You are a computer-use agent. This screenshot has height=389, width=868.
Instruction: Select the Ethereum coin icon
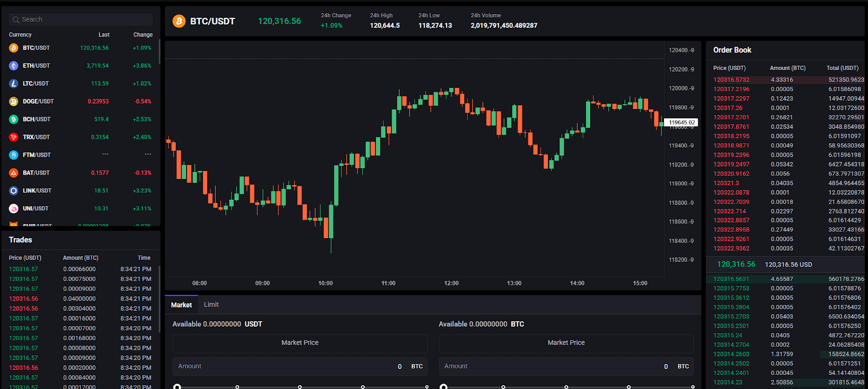coord(14,66)
